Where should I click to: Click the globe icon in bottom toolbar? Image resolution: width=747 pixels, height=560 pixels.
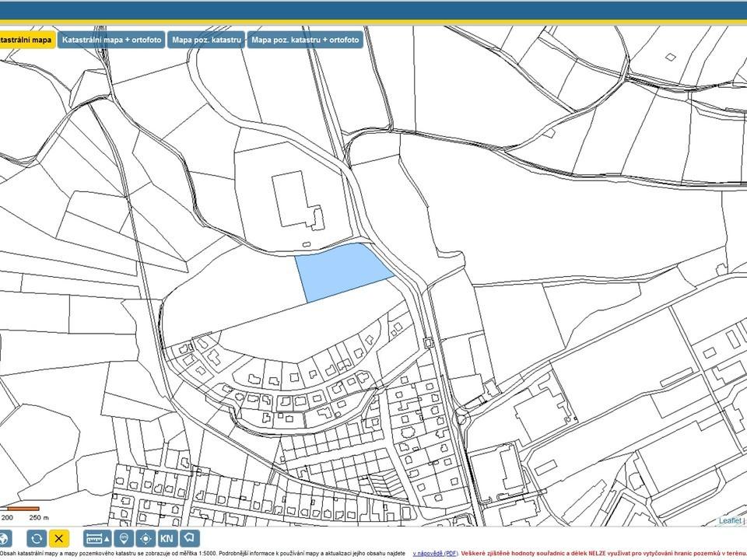tap(5, 538)
